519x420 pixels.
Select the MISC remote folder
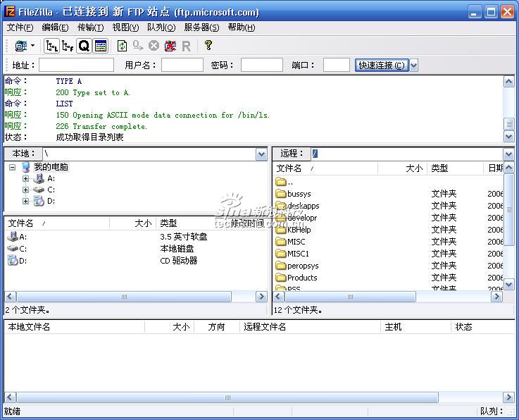[x=291, y=242]
